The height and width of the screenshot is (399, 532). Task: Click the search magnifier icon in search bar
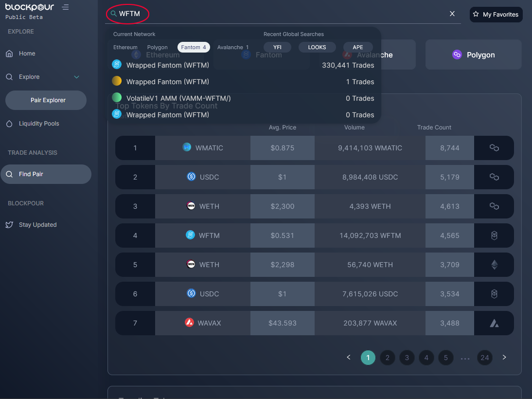pyautogui.click(x=114, y=14)
